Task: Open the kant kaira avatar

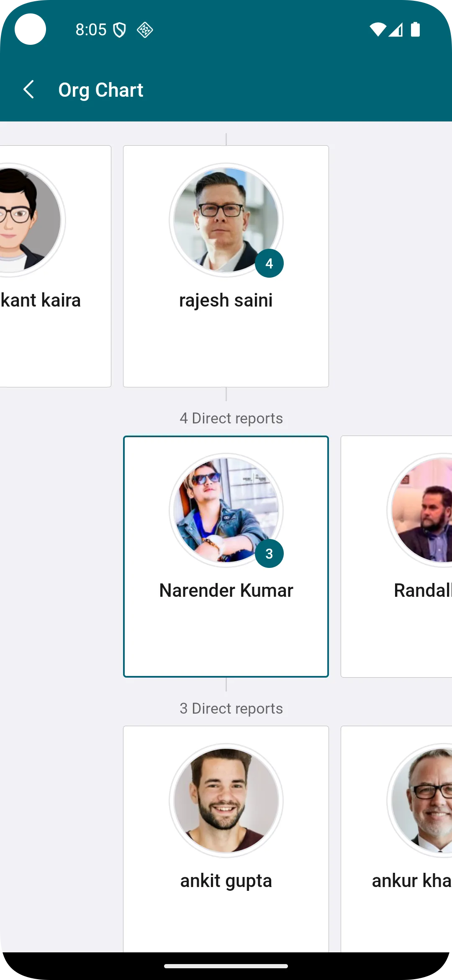Action: [x=29, y=219]
